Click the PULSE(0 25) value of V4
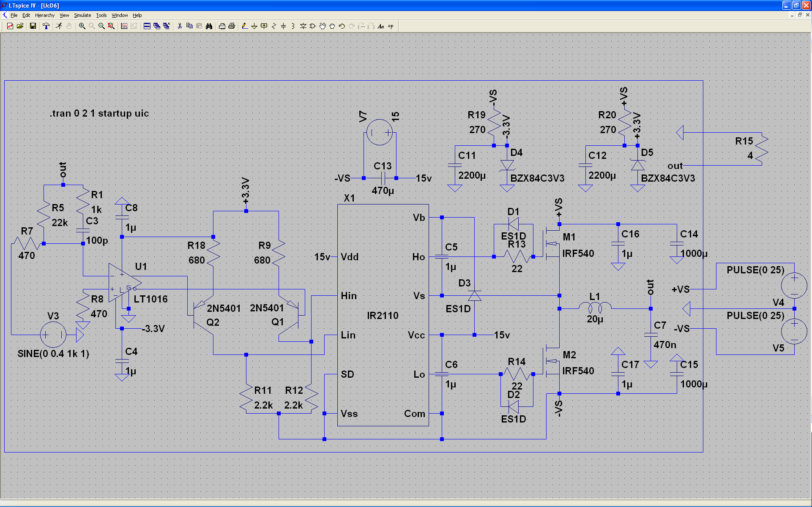Image resolution: width=812 pixels, height=507 pixels. click(x=755, y=270)
